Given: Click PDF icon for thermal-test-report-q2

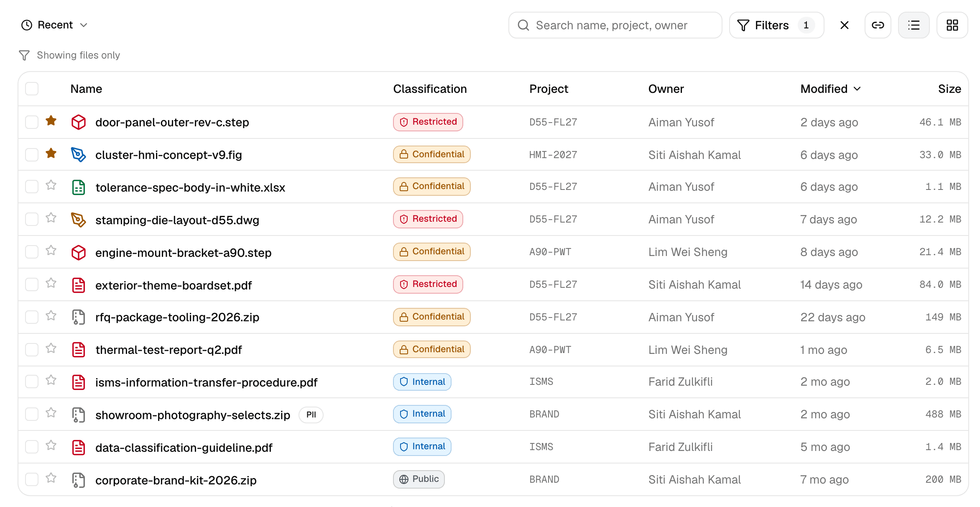Looking at the screenshot, I should click(x=79, y=350).
